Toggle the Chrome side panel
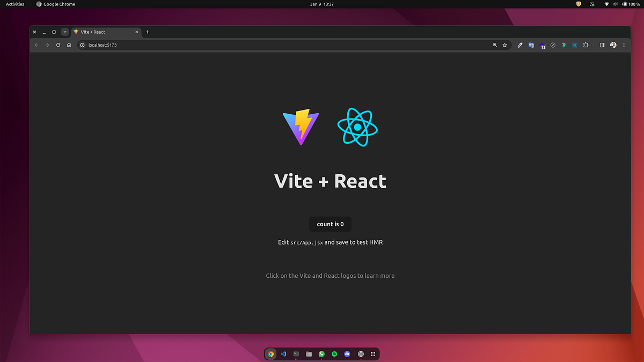This screenshot has height=362, width=644. click(602, 45)
